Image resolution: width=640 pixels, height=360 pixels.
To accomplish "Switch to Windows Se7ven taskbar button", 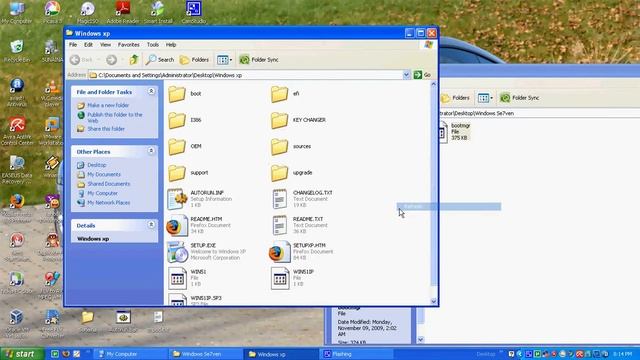I will [206, 354].
